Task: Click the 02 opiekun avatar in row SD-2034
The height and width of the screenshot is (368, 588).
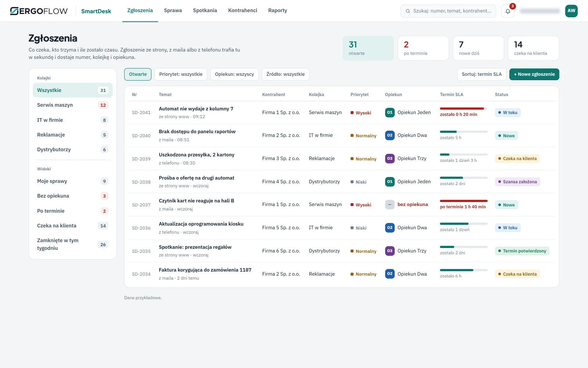Action: 390,274
